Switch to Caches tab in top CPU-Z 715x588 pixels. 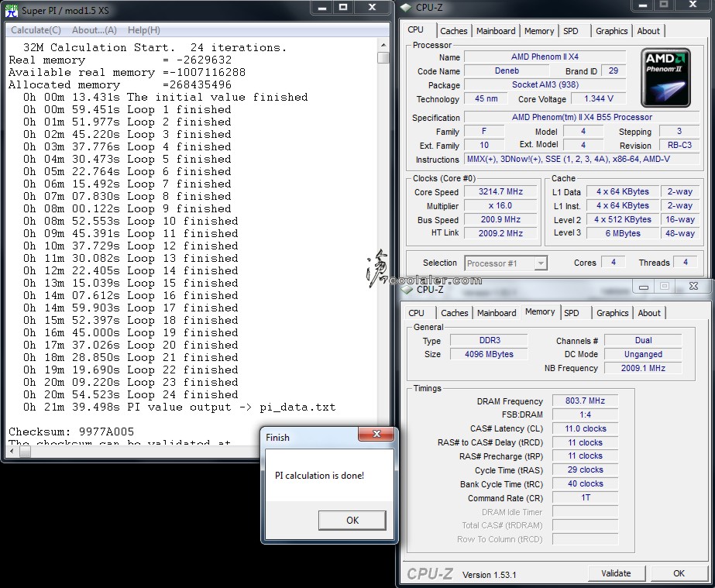tap(453, 31)
